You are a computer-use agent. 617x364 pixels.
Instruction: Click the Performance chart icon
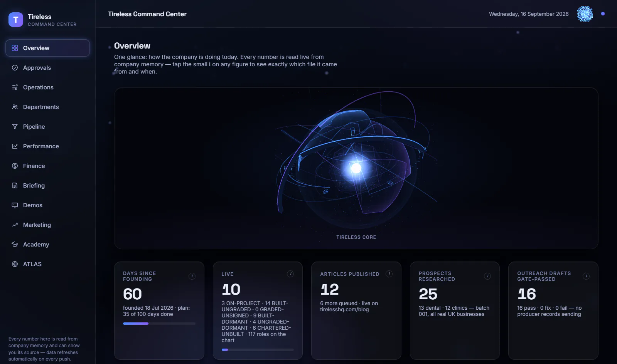(15, 146)
